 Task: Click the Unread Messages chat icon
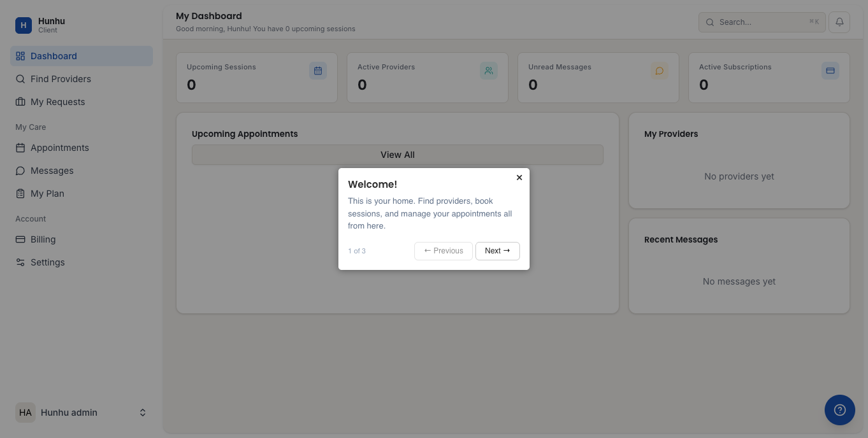(x=660, y=71)
